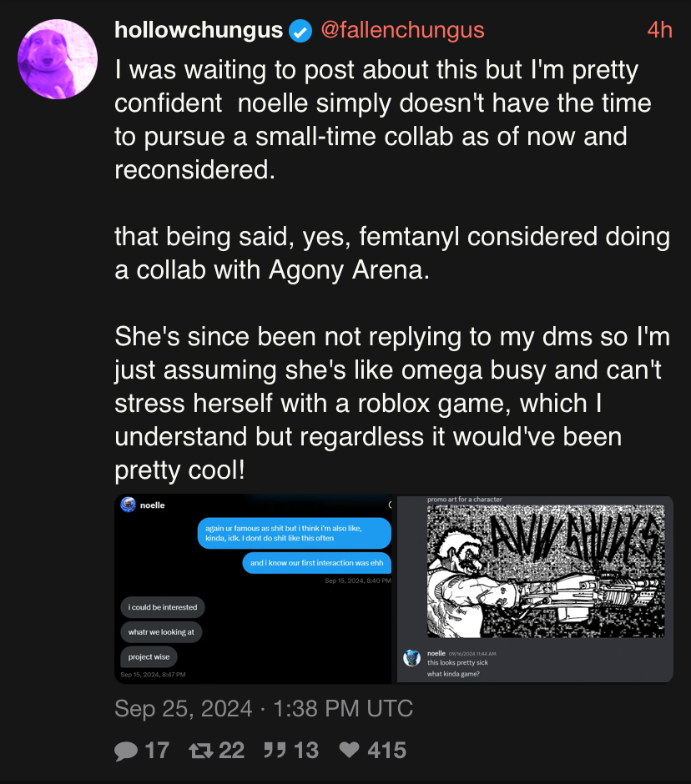Click the post paragraph mentioning Agony Arena
Image resolution: width=691 pixels, height=784 pixels.
(x=391, y=254)
